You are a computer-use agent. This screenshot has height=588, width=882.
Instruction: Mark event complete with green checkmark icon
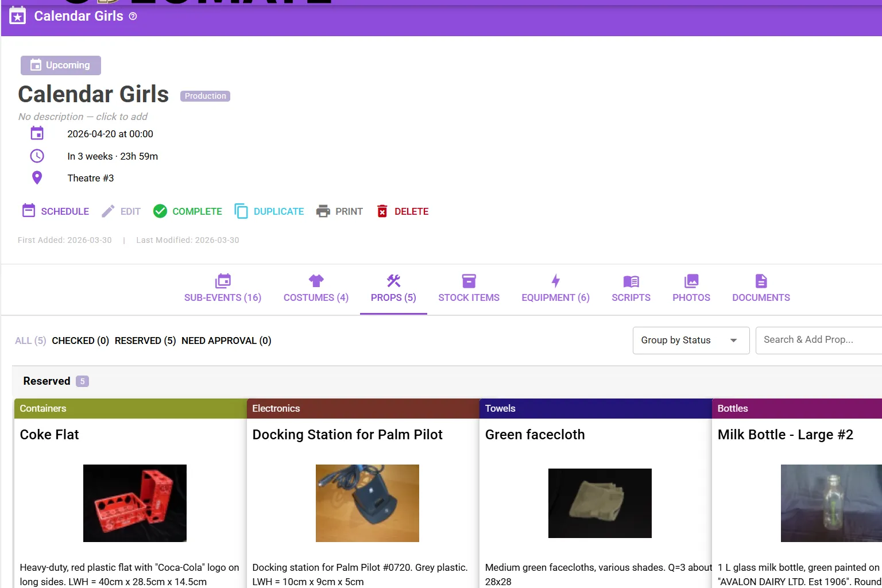(160, 211)
